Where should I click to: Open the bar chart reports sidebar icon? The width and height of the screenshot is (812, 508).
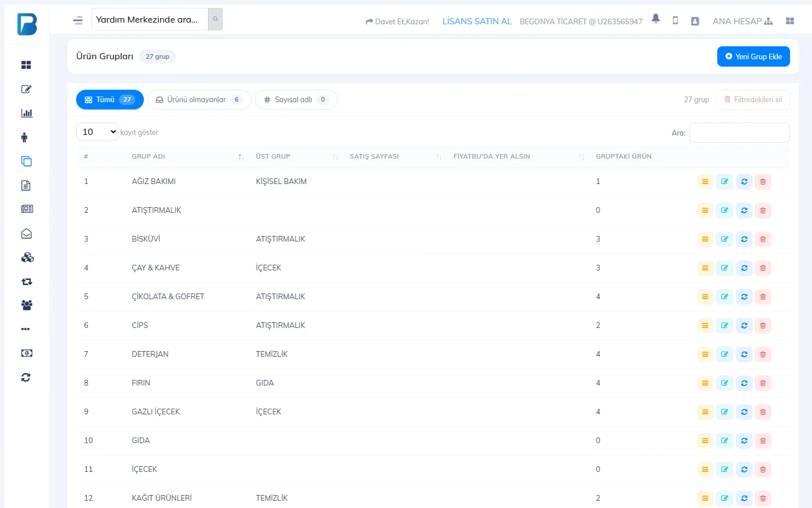27,113
